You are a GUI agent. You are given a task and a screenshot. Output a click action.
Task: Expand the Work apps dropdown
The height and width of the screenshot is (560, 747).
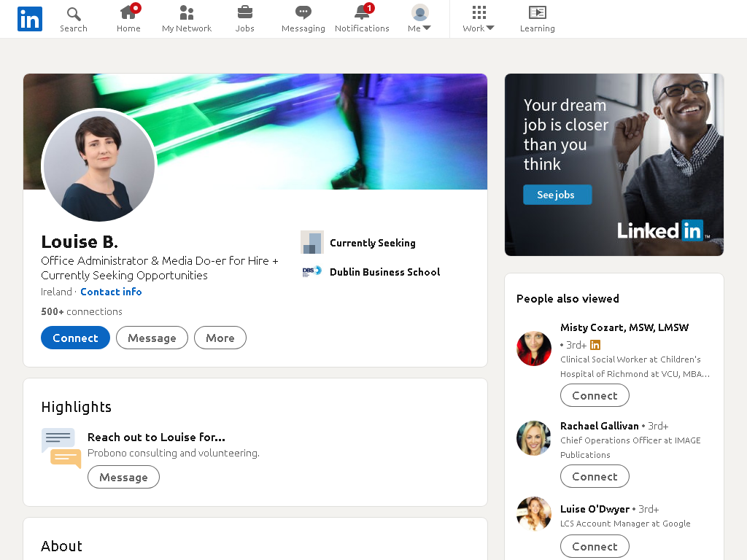click(x=479, y=19)
